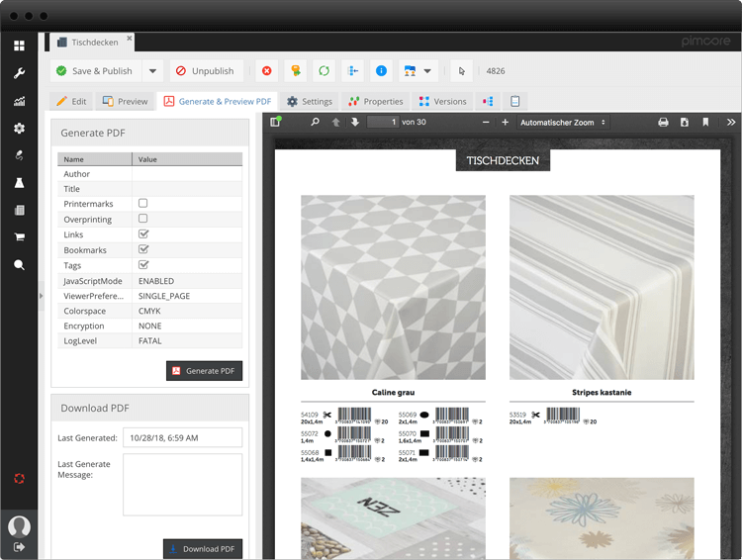Click the Last Generated date field

click(x=182, y=437)
